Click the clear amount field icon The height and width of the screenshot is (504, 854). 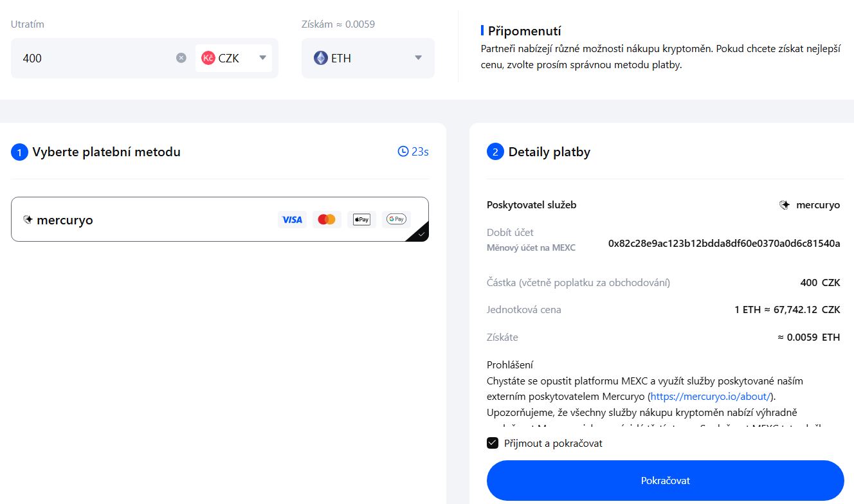click(x=181, y=58)
